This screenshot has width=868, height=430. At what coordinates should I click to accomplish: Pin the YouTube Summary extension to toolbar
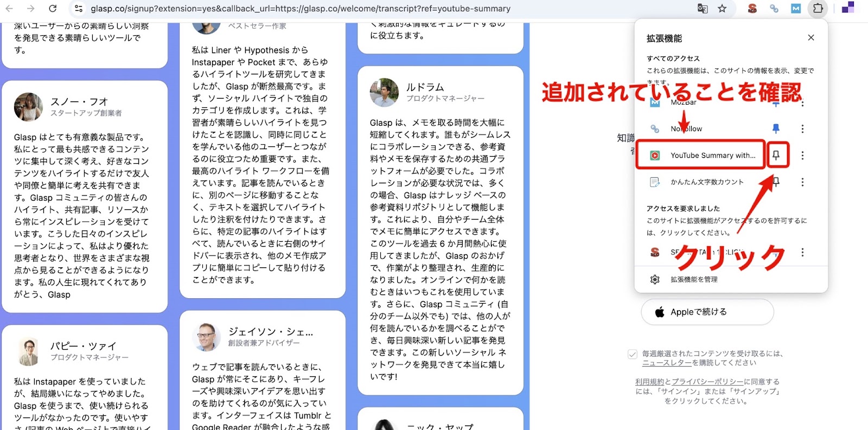[x=776, y=156]
